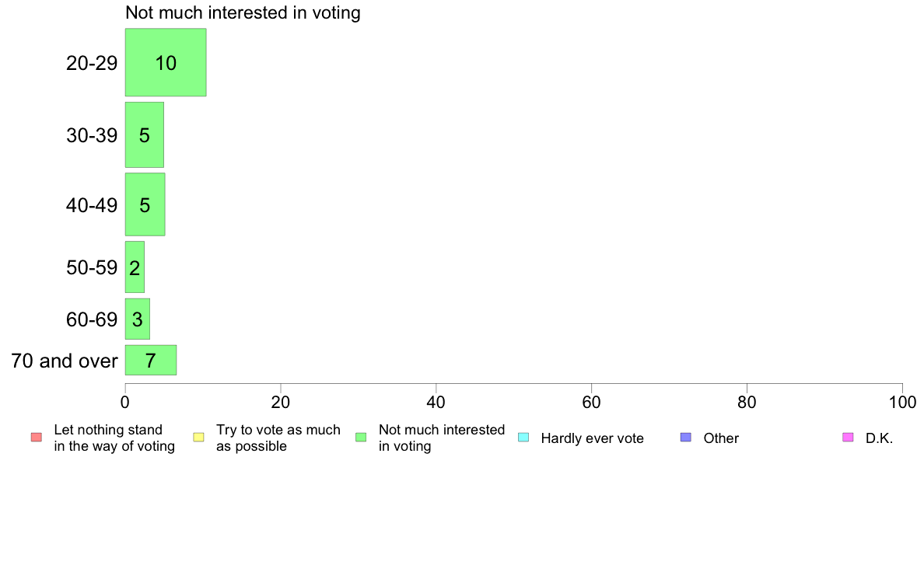Viewport: 924px width, 572px height.
Task: Select the blue 'Other' legend swatch
Action: tap(686, 438)
